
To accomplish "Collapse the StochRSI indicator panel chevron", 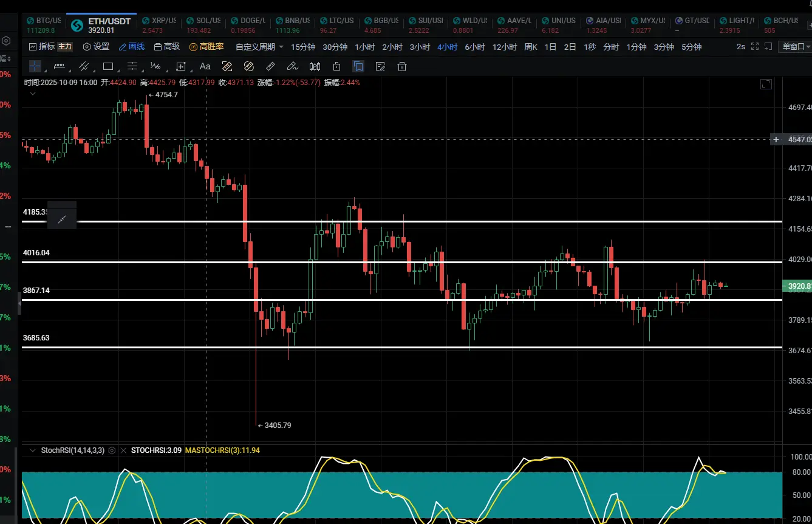I will [x=33, y=450].
